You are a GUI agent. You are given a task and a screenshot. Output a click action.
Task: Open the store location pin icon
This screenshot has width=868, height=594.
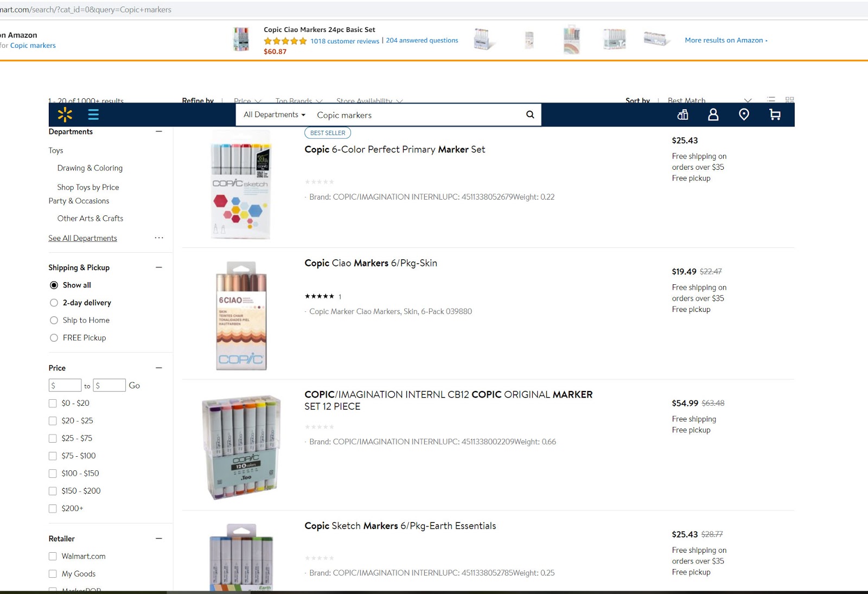coord(744,114)
